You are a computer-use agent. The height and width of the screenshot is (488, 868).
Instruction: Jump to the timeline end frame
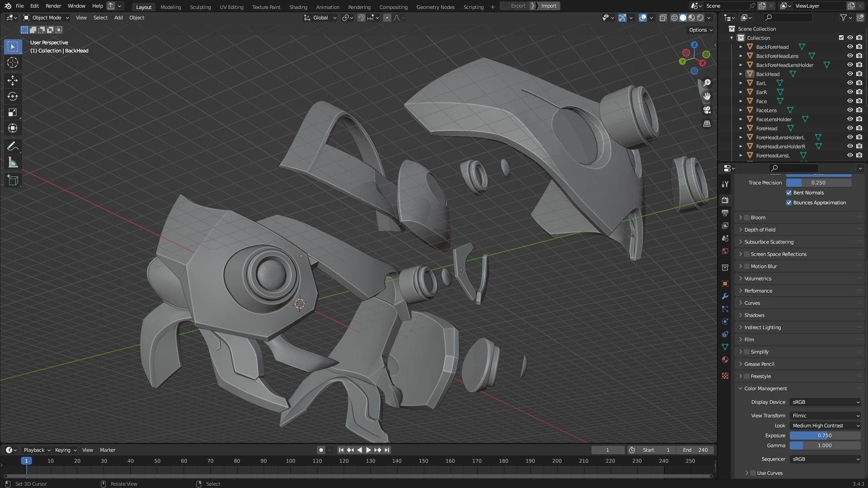tap(387, 450)
